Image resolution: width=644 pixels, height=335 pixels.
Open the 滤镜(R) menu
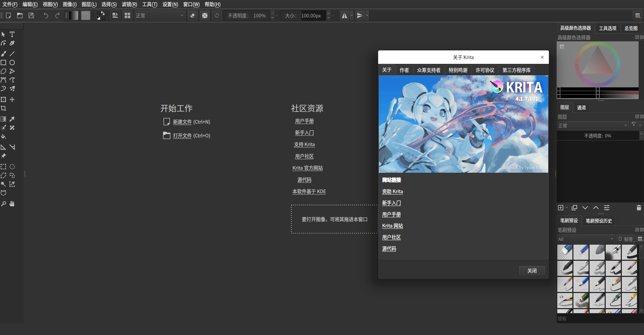click(129, 4)
